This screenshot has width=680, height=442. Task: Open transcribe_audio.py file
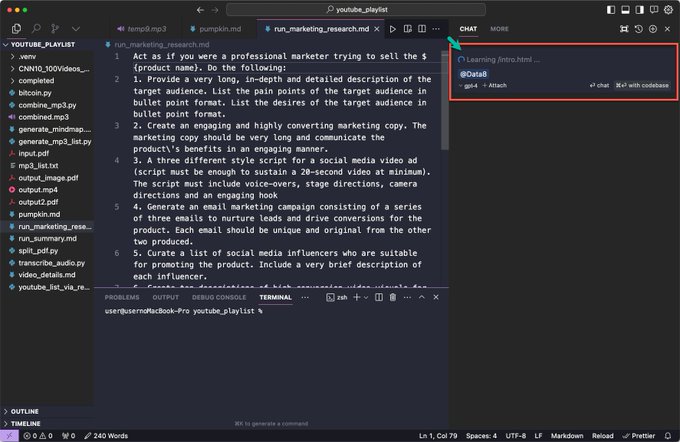pos(52,263)
